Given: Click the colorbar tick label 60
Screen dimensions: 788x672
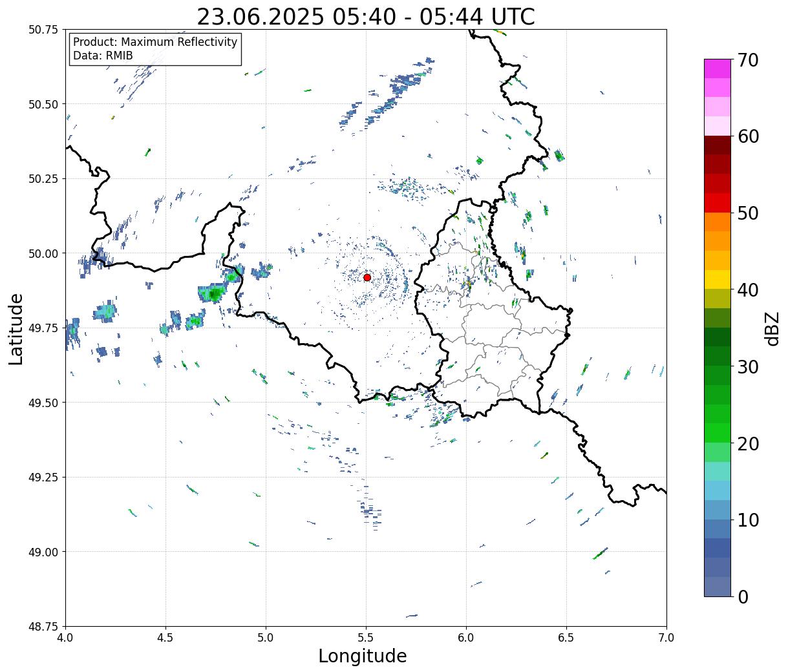Looking at the screenshot, I should (747, 136).
